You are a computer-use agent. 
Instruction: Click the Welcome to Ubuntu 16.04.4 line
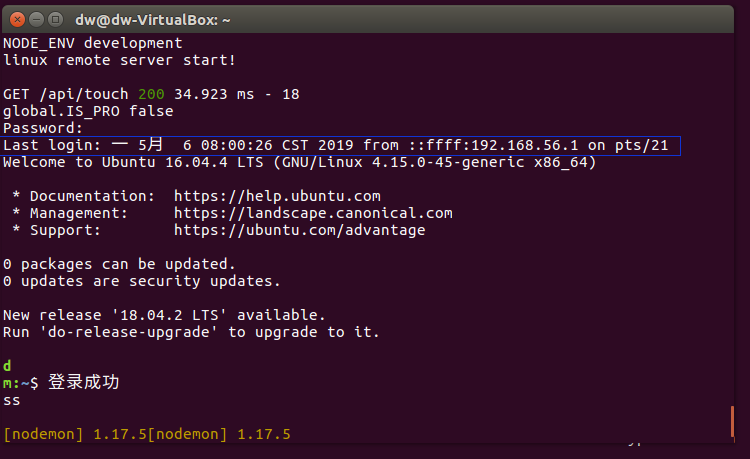299,163
